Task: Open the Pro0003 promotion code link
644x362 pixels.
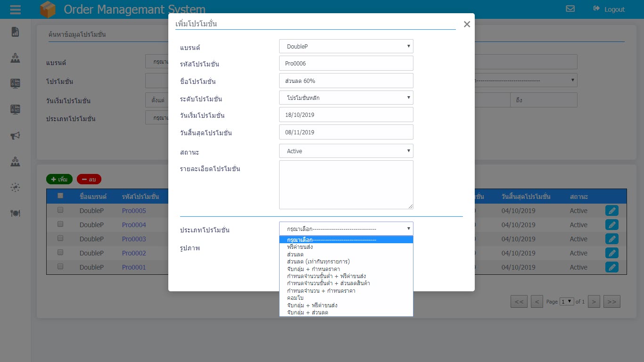Action: point(134,239)
